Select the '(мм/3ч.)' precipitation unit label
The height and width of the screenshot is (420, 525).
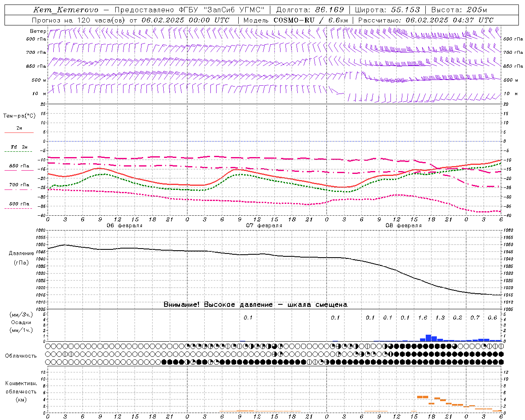(21, 315)
